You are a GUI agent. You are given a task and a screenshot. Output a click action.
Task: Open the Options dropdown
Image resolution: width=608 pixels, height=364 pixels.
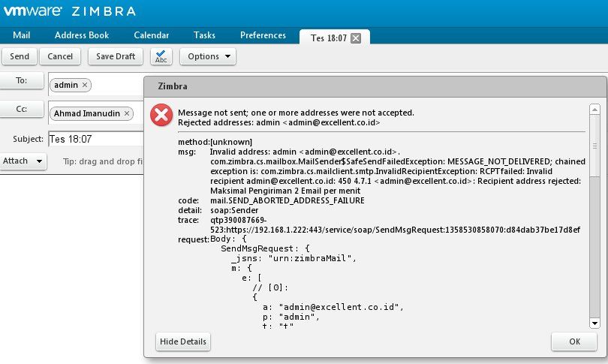208,56
